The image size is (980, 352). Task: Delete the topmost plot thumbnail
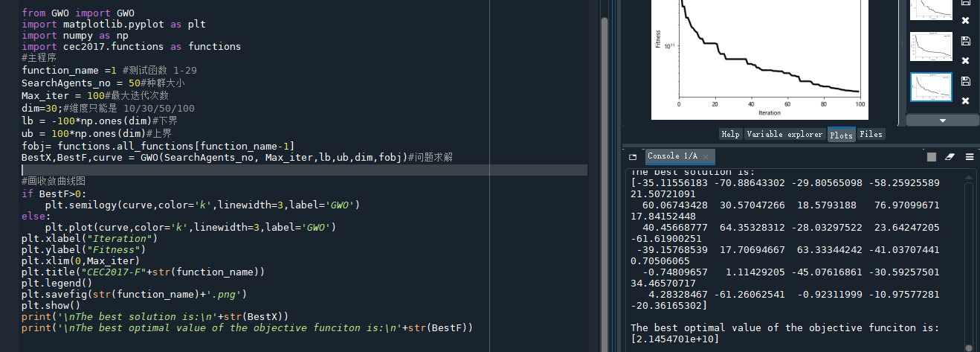coord(965,21)
